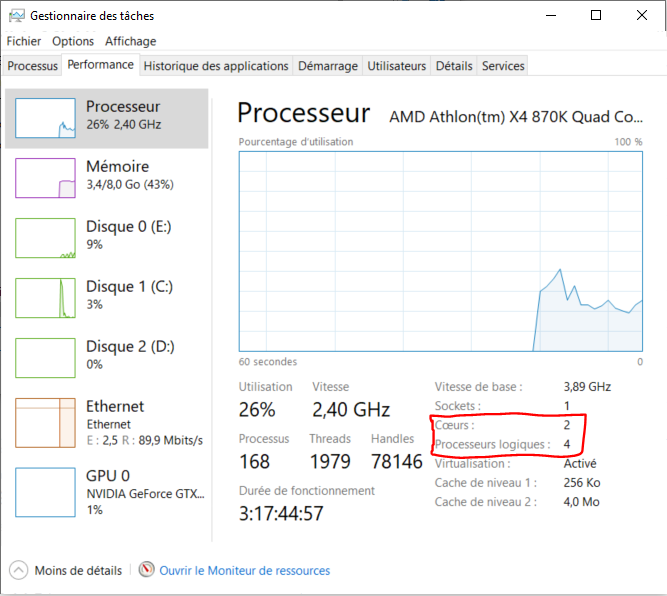Image resolution: width=667 pixels, height=596 pixels.
Task: Click the Task Manager title bar icon
Action: click(17, 16)
